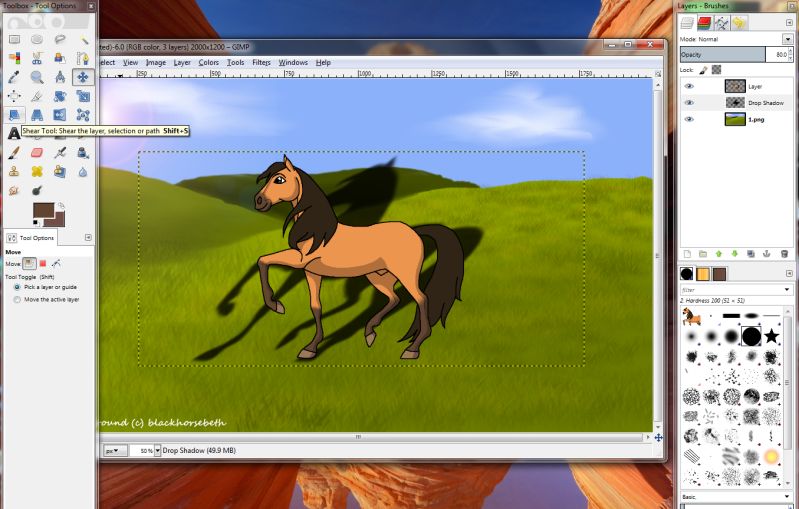Select the Fuzzy Select wand tool

click(x=83, y=39)
